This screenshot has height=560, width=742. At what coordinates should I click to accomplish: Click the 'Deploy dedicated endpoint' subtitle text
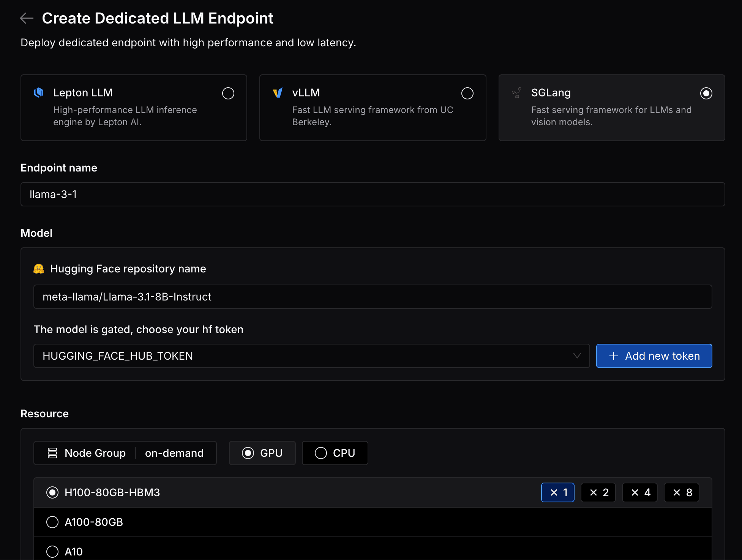(x=188, y=42)
